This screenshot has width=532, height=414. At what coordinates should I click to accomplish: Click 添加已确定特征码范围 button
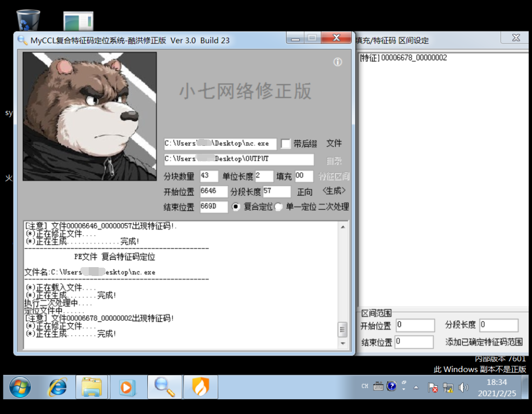484,342
